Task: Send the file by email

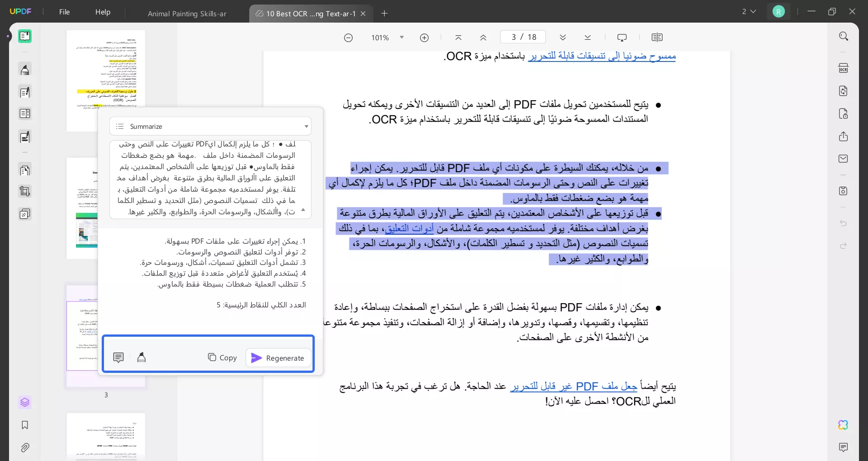Action: point(844,159)
